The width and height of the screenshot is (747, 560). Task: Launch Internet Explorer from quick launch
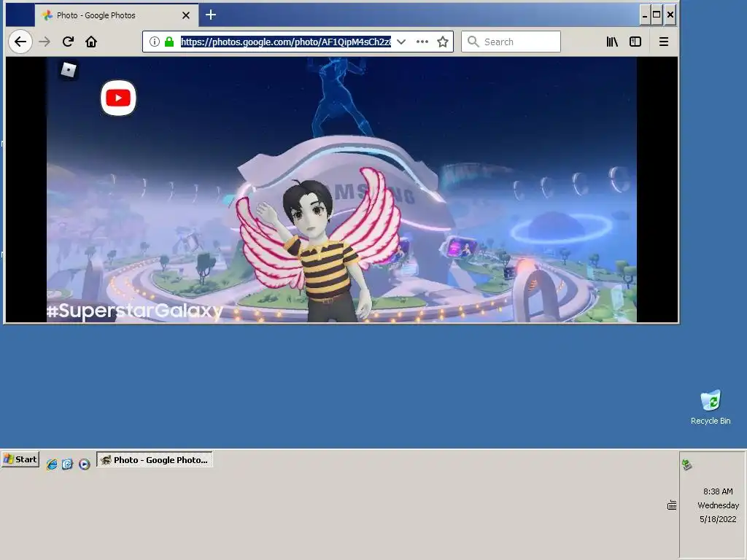pos(52,464)
